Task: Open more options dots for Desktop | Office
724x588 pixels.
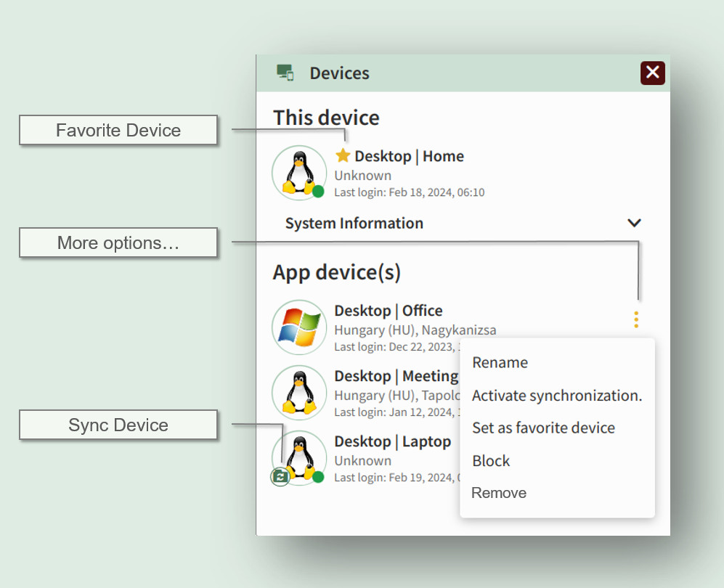Action: pos(636,319)
